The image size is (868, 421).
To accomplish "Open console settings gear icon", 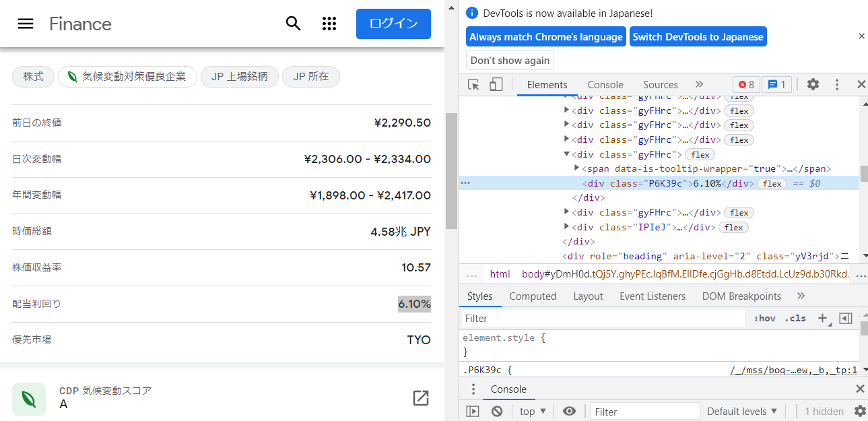I will click(x=860, y=411).
